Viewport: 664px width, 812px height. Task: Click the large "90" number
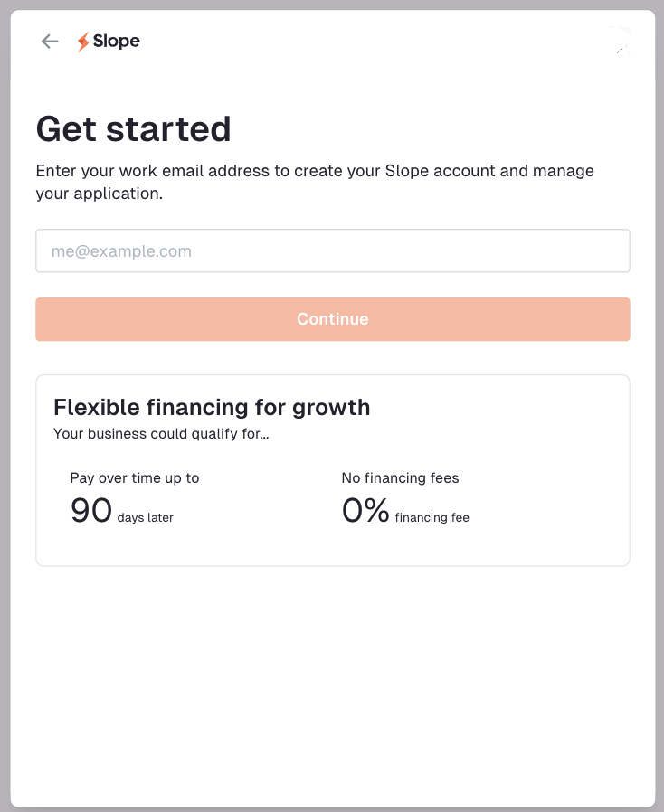(x=90, y=512)
